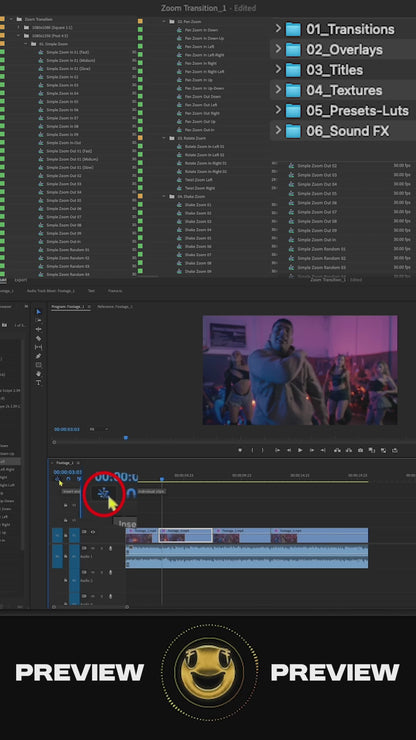Toggle A1 track targeting
This screenshot has width=416, height=740.
point(74,556)
